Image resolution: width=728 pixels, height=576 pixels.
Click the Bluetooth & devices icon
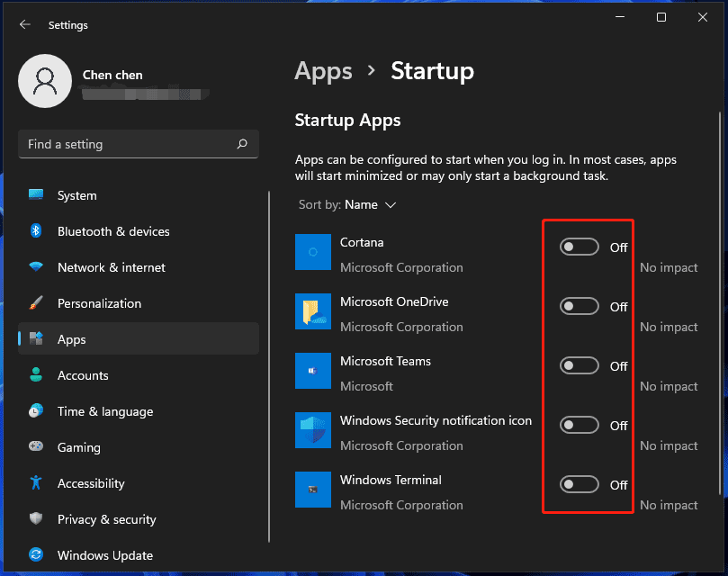click(x=36, y=231)
